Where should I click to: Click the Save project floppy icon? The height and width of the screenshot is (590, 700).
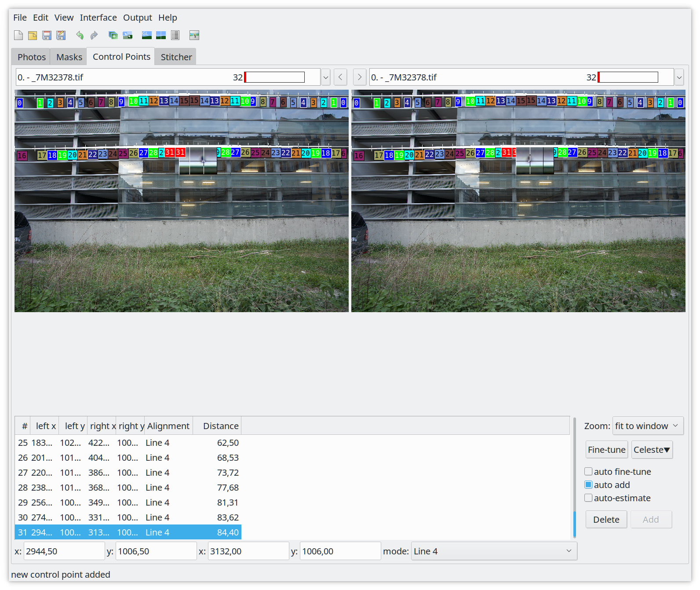point(47,35)
